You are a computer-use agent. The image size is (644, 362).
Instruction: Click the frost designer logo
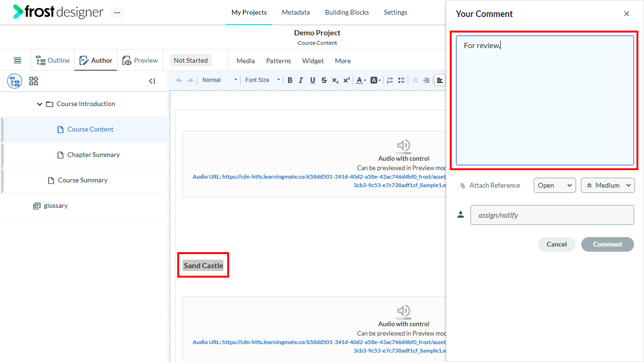(58, 12)
